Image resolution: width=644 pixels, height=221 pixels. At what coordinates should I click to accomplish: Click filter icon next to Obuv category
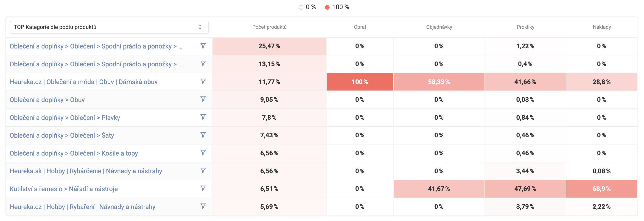pyautogui.click(x=203, y=99)
